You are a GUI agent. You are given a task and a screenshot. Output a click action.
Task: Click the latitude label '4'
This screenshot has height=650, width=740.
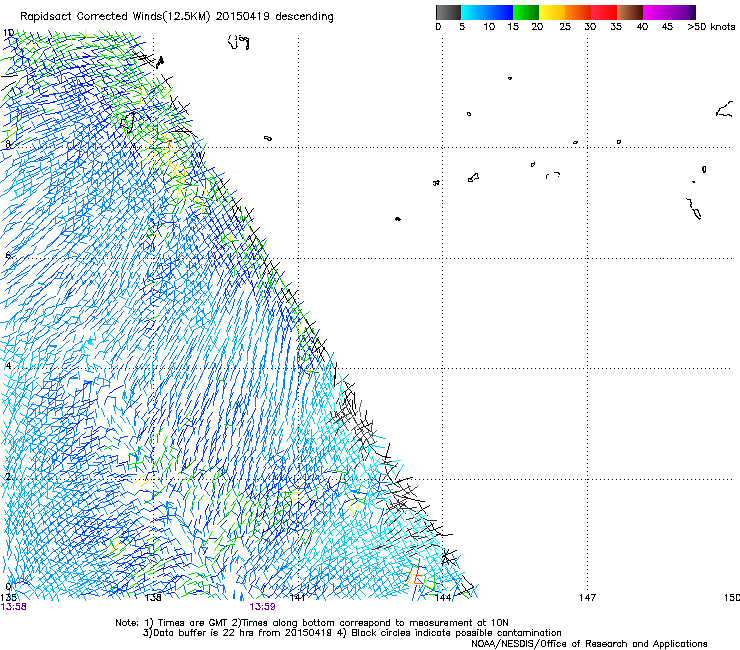tap(8, 366)
